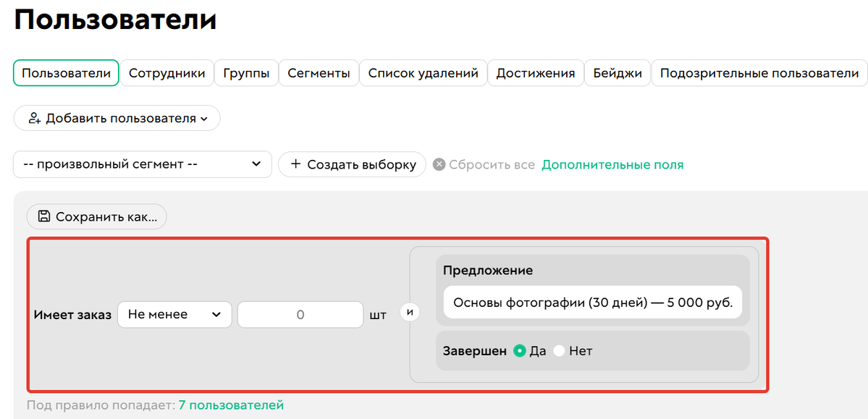Viewport: 868px width, 419px height.
Task: Open the Предложение selector showing Основы фотографии
Action: [594, 302]
